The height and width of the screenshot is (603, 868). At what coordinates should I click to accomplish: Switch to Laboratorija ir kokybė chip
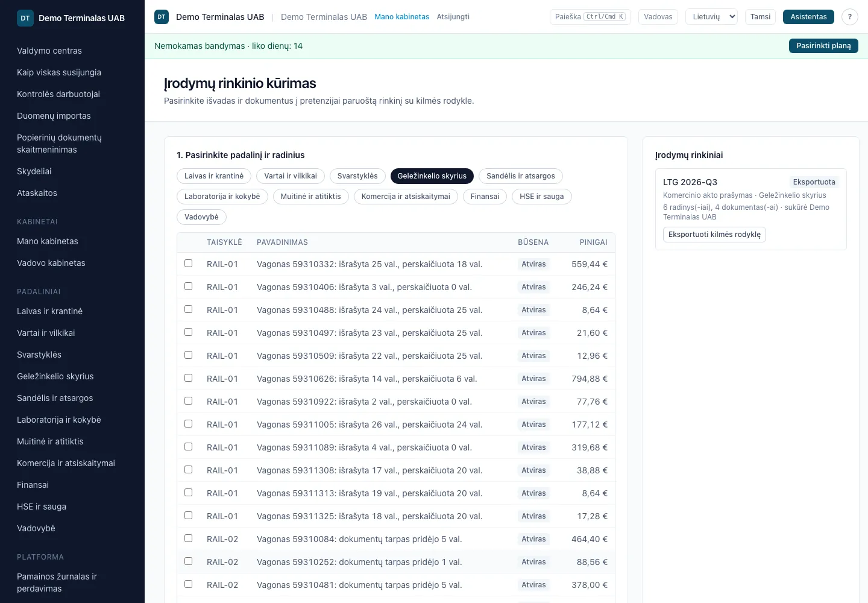click(x=222, y=197)
